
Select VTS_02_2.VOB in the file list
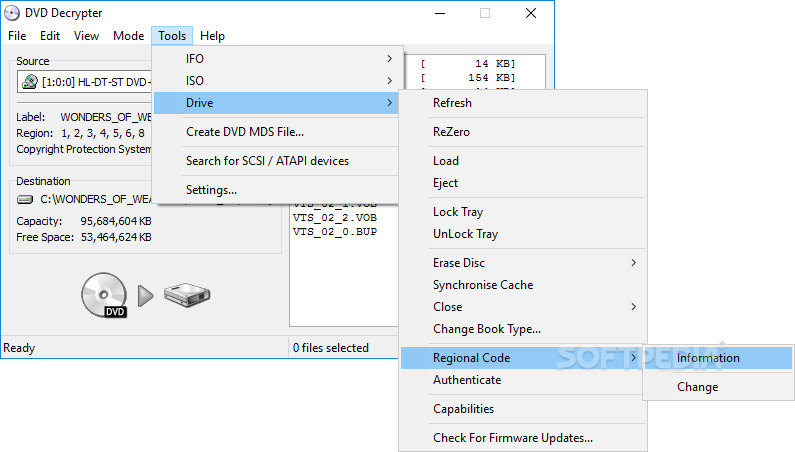pyautogui.click(x=335, y=218)
